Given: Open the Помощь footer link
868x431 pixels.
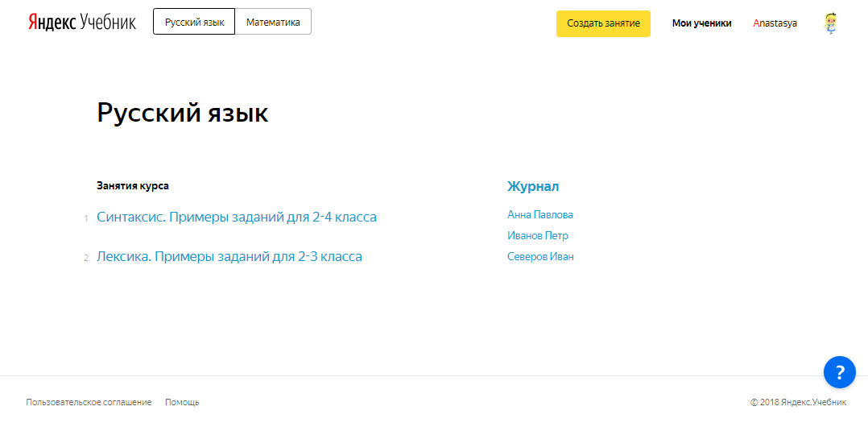Looking at the screenshot, I should pos(182,402).
